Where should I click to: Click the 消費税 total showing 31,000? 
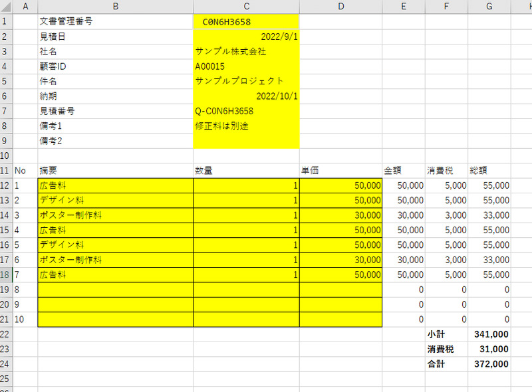coord(492,349)
